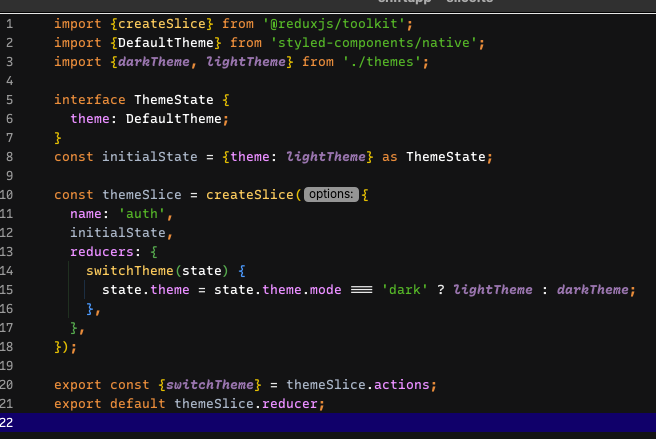Click the 'reducers' key
Image resolution: width=656 pixels, height=439 pixels.
(x=102, y=252)
